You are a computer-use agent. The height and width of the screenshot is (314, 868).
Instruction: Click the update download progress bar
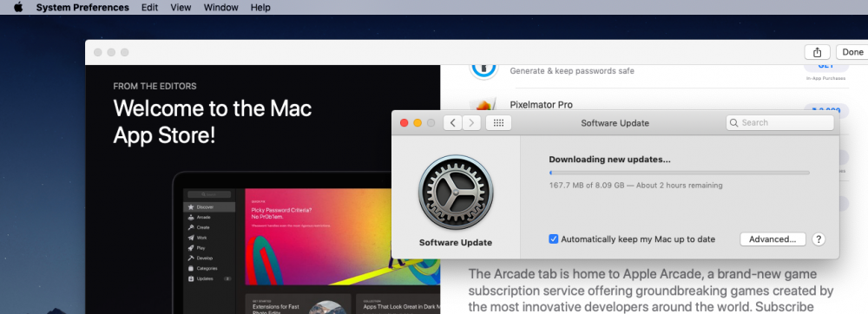[680, 173]
